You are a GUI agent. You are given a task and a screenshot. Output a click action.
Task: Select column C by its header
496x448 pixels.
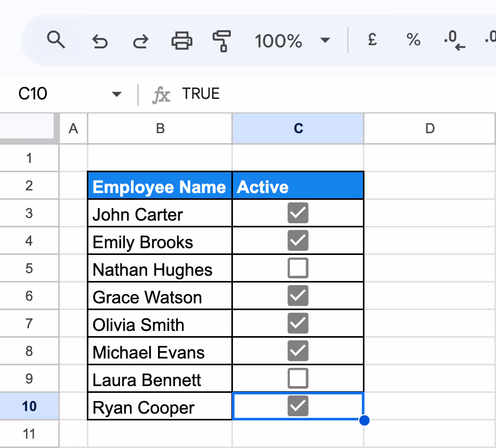click(x=297, y=128)
